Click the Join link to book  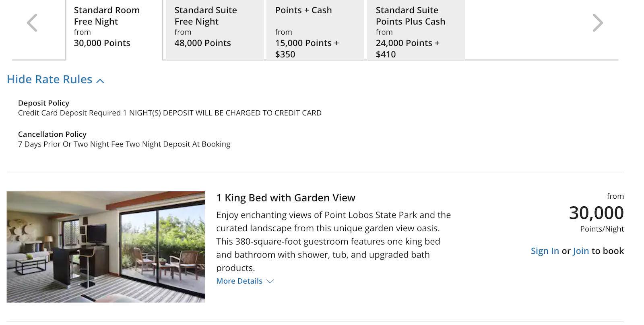[x=581, y=251]
